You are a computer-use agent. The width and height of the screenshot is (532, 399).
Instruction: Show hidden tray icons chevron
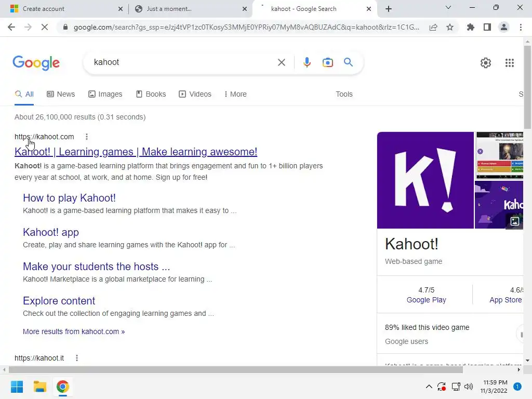coord(429,387)
